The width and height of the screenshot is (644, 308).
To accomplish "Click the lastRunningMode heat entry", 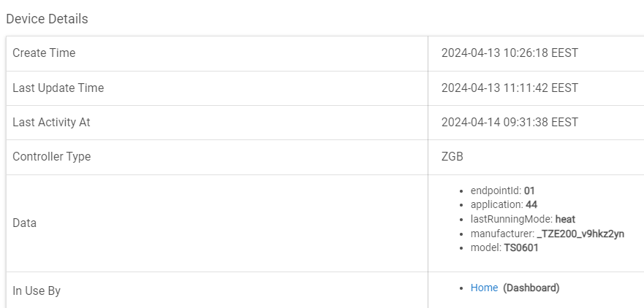I will click(523, 220).
